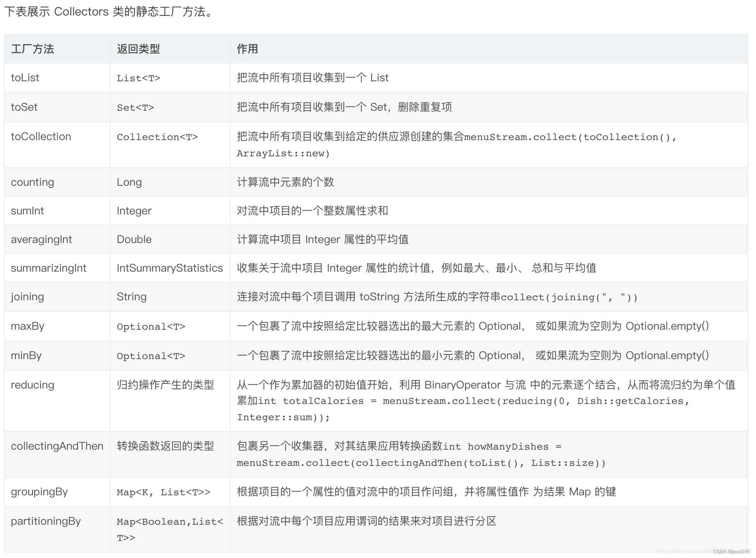Click the toList method cell
756x558 pixels.
25,78
